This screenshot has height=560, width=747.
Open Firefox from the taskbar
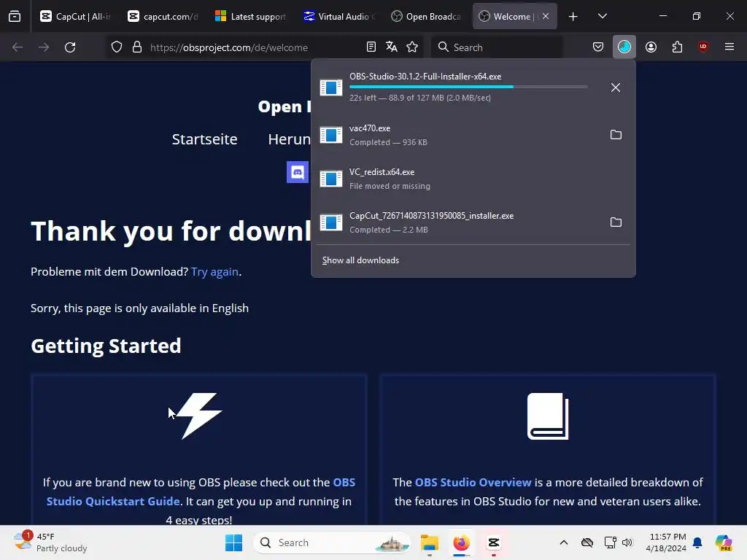(x=461, y=542)
